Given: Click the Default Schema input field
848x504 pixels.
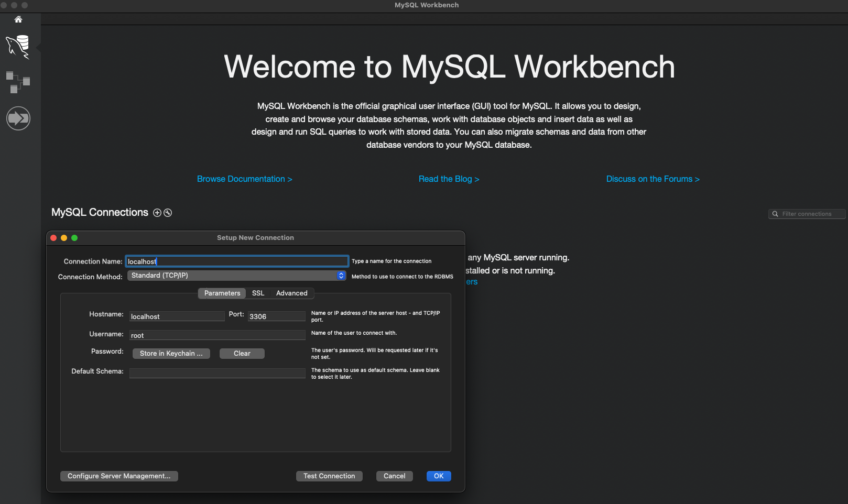Looking at the screenshot, I should pyautogui.click(x=218, y=373).
